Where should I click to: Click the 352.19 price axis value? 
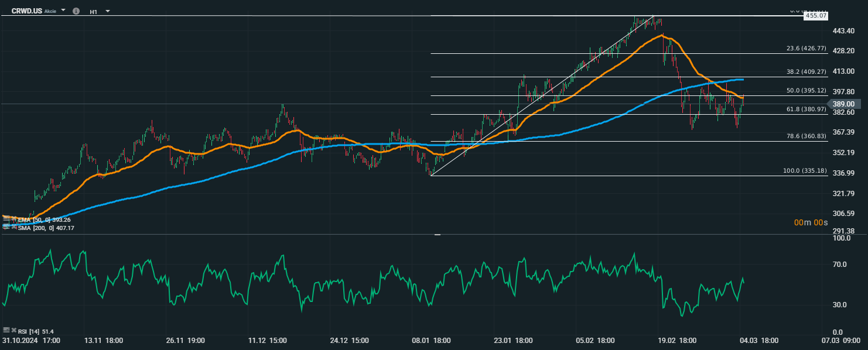pos(844,153)
